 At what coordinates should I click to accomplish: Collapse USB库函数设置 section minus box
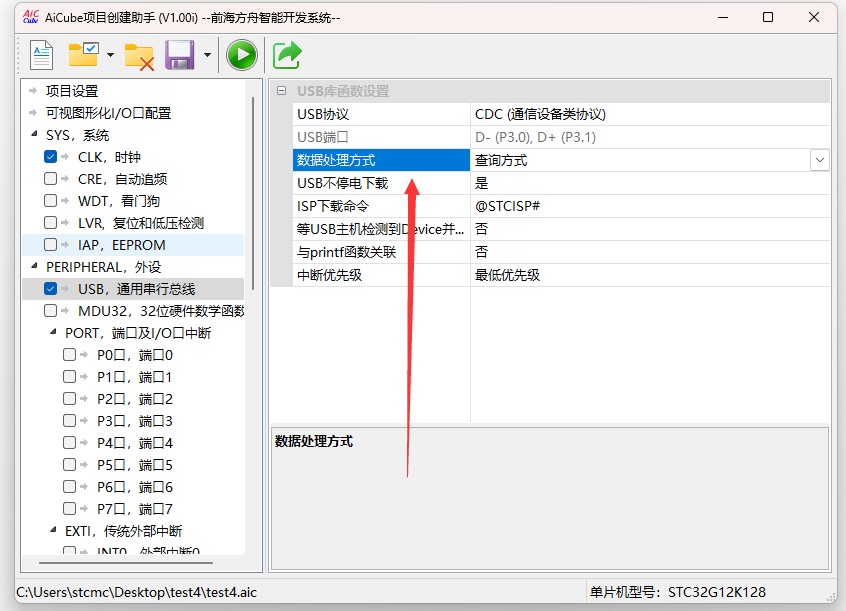pos(282,91)
